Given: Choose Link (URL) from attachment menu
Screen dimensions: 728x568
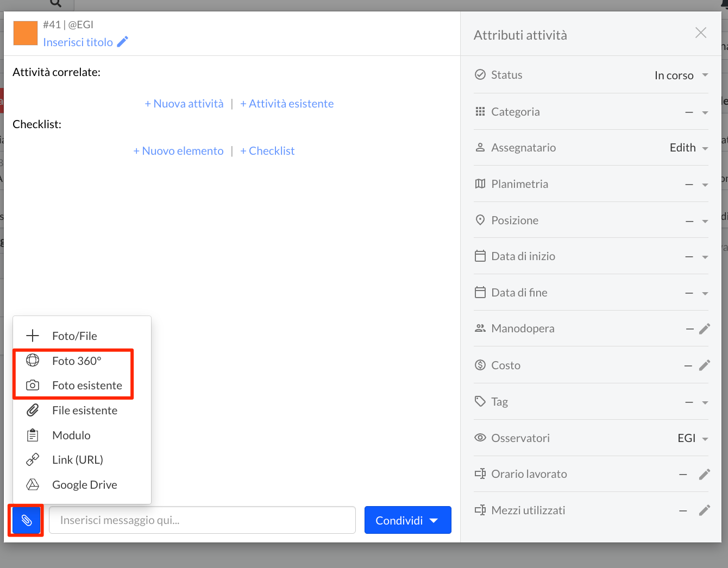Looking at the screenshot, I should coord(82,460).
